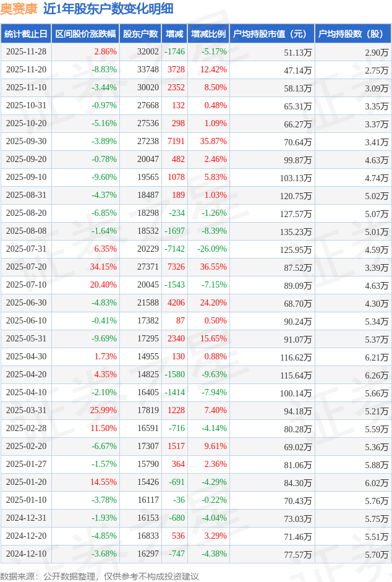The image size is (392, 582).
Task: Select the 6.26万 average shares cell
Action: coord(377,375)
